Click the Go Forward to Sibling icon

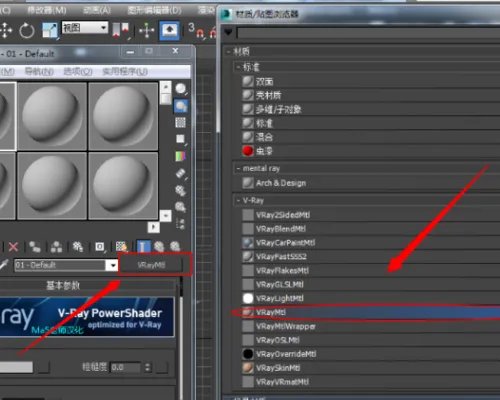175,247
